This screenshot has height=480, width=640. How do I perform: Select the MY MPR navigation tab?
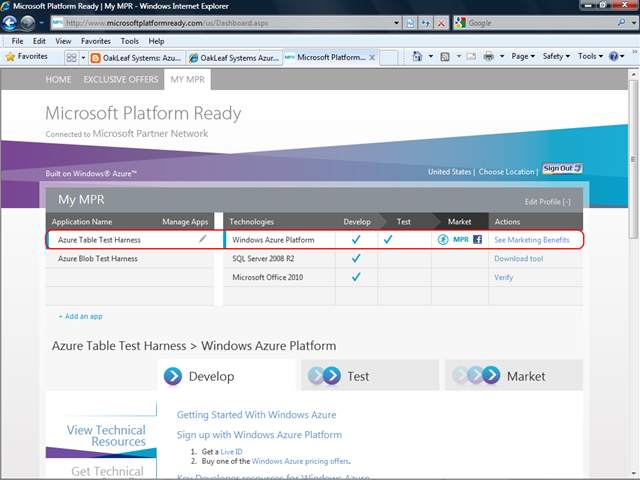pyautogui.click(x=188, y=80)
